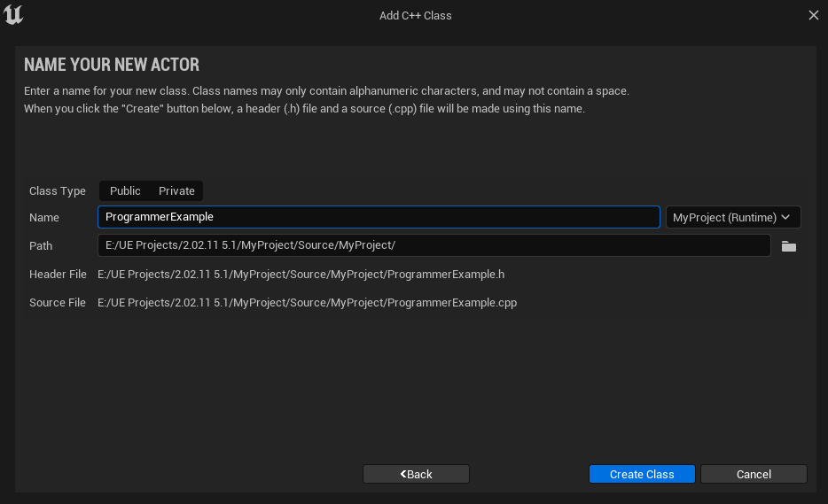
Task: Go Back to the previous step
Action: [x=416, y=474]
